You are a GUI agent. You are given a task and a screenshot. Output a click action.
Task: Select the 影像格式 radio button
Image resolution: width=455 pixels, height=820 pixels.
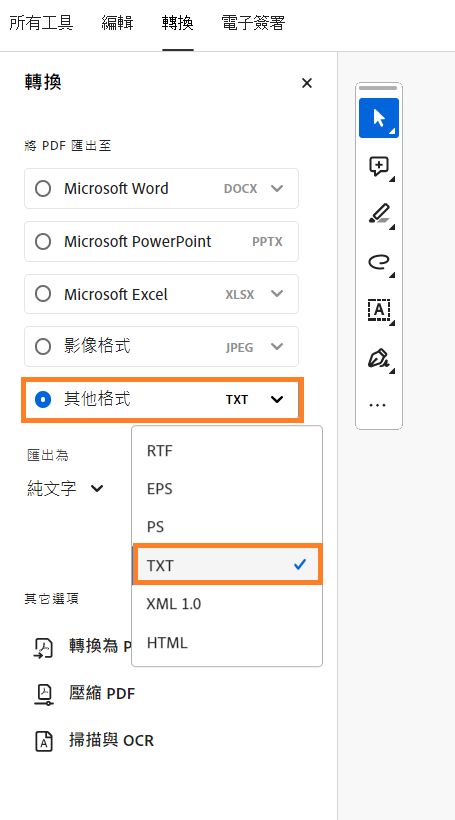click(x=43, y=346)
